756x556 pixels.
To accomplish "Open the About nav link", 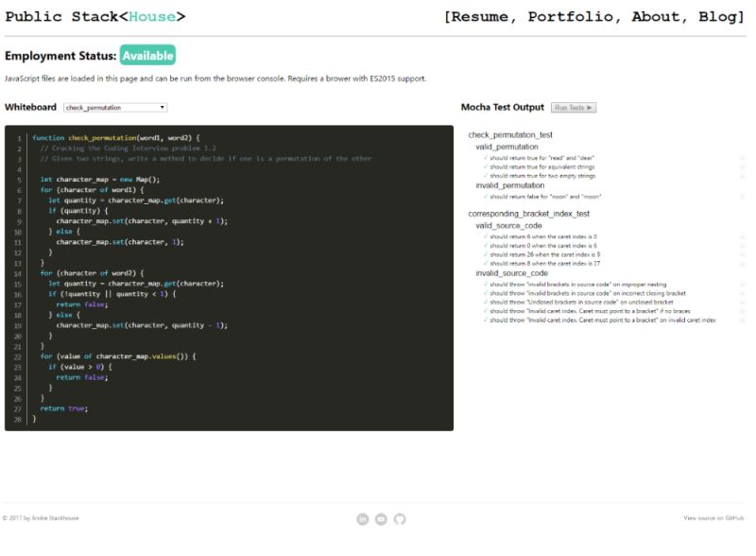I will tap(656, 17).
